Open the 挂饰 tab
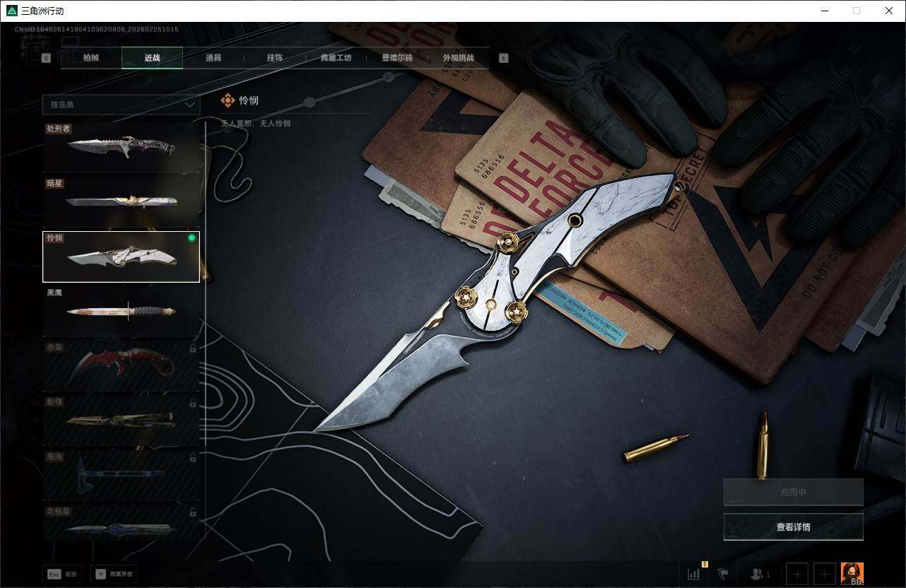The image size is (906, 588). [x=274, y=58]
